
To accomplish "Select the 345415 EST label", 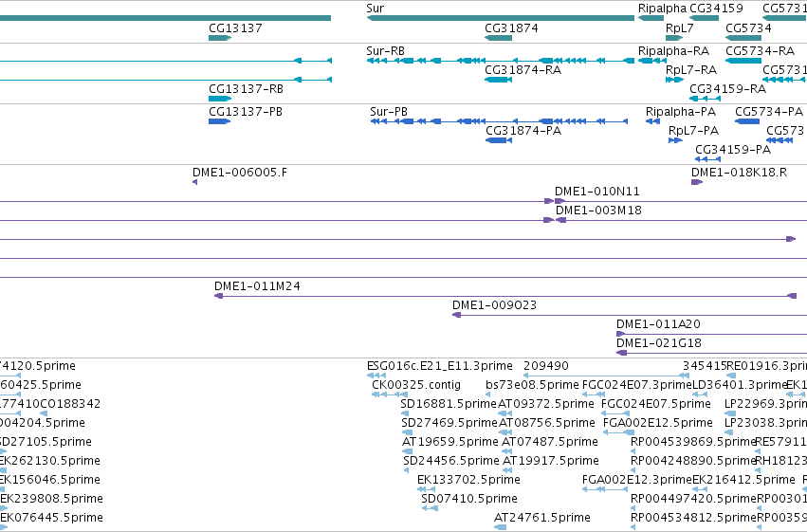I will click(704, 366).
